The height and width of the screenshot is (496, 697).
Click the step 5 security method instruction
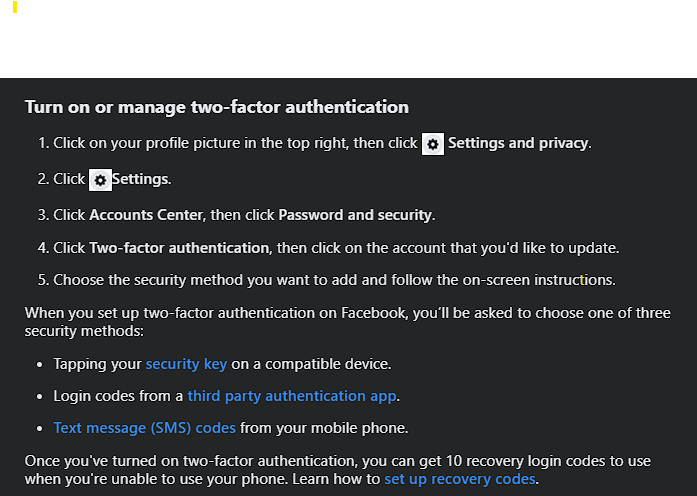click(x=334, y=280)
